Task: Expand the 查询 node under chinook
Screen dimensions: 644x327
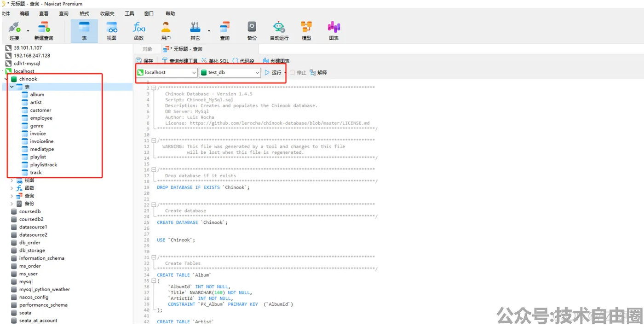Action: [x=12, y=196]
